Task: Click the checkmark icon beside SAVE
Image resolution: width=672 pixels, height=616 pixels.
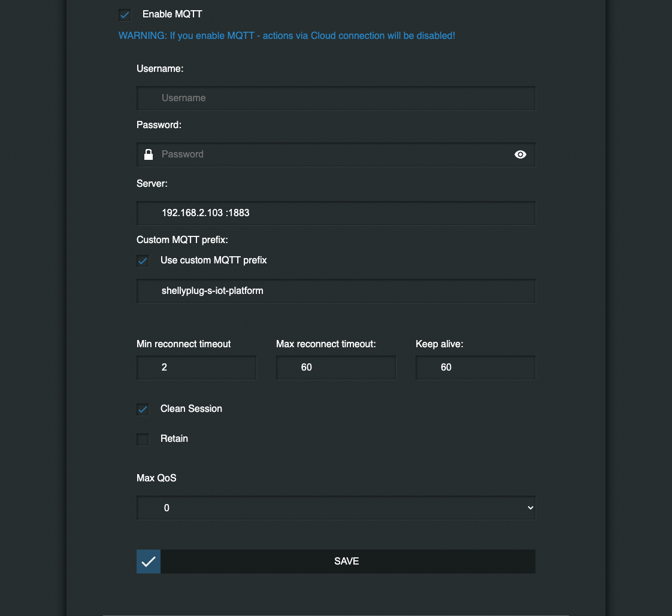Action: pyautogui.click(x=149, y=562)
